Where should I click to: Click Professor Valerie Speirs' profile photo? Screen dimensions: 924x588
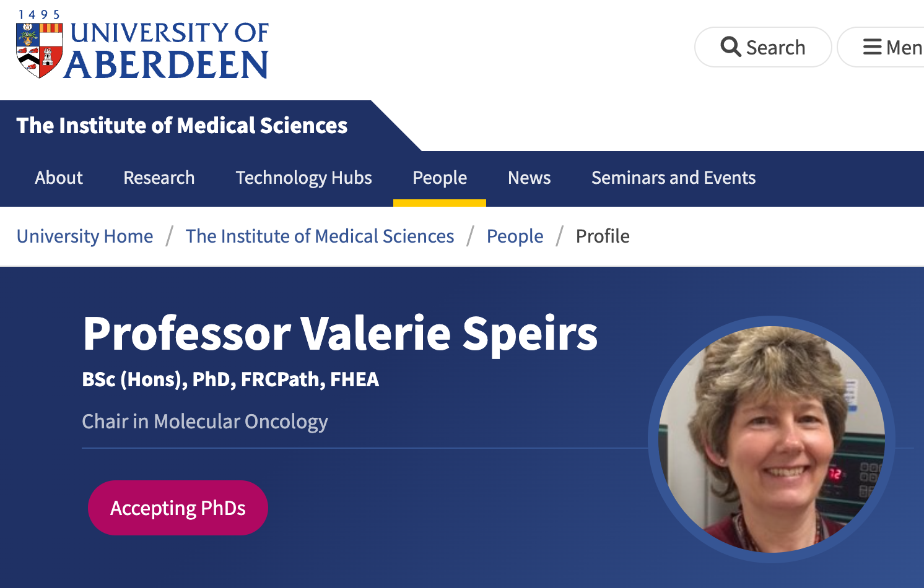[772, 439]
